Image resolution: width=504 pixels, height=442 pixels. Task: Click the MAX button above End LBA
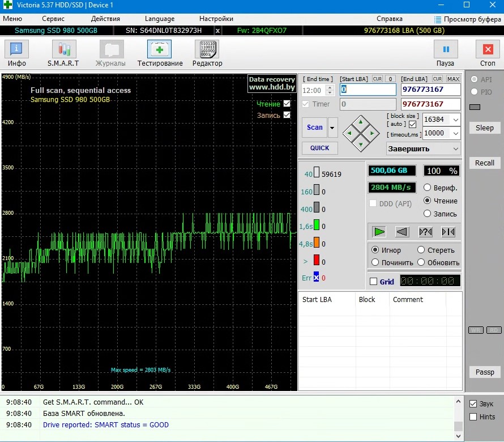453,79
